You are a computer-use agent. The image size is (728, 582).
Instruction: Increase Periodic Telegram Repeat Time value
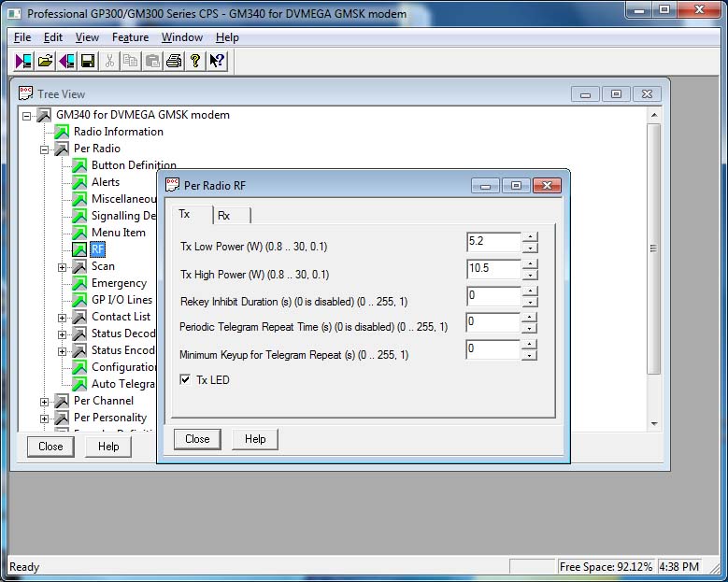click(x=529, y=317)
